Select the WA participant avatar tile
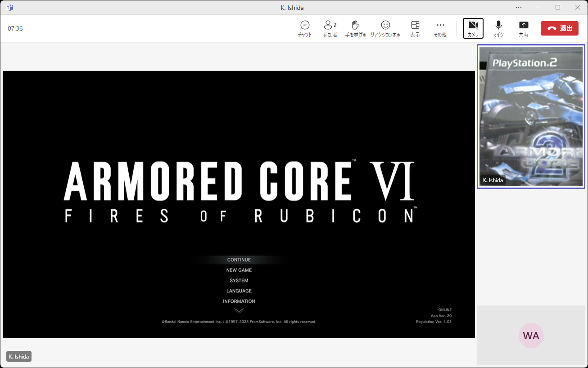Image resolution: width=588 pixels, height=368 pixels. 531,336
